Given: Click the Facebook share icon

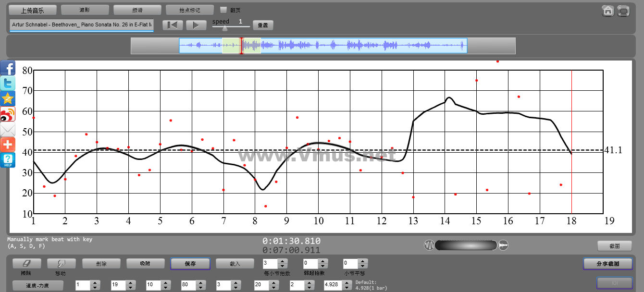Looking at the screenshot, I should 8,68.
